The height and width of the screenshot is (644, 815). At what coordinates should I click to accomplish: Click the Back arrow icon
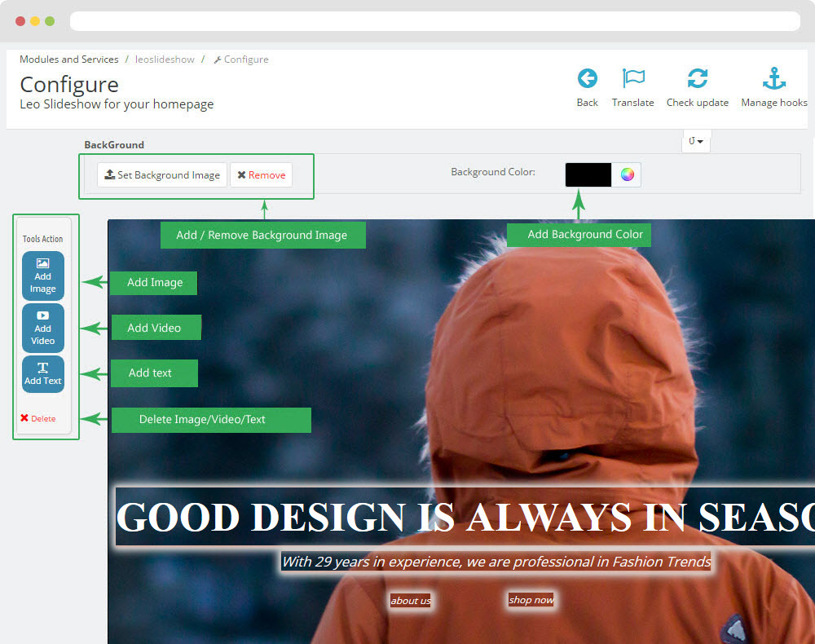pyautogui.click(x=588, y=79)
